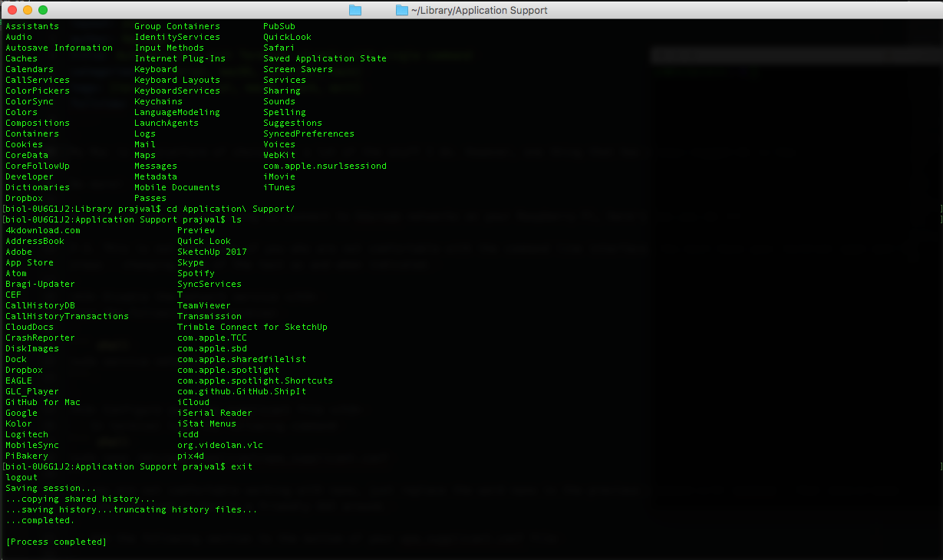Select the Autosave Information entry
This screenshot has width=943, height=560.
click(x=58, y=48)
